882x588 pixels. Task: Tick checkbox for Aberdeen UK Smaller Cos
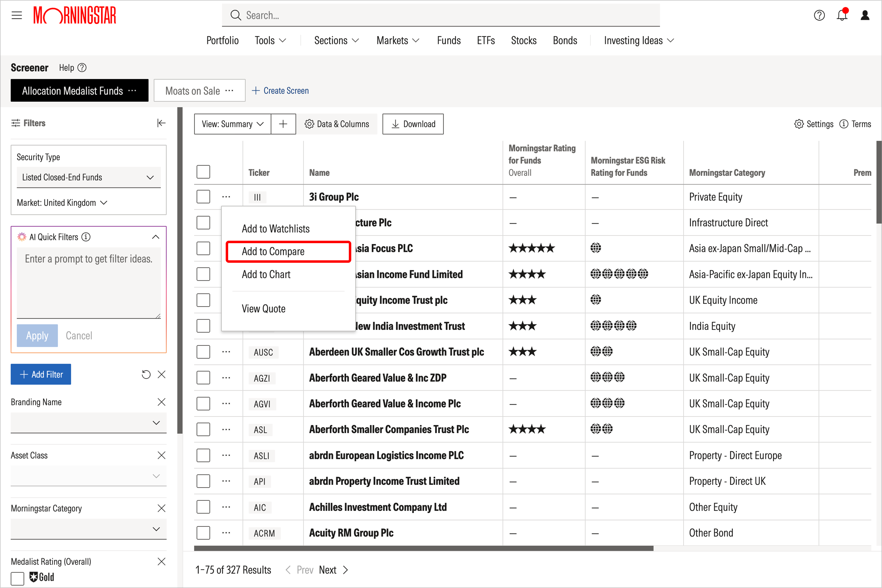203,352
